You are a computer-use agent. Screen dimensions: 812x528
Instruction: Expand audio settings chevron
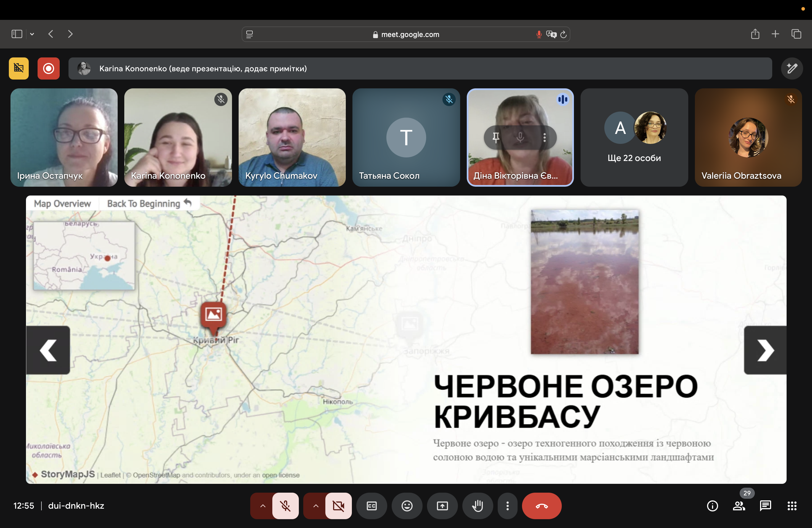(x=262, y=506)
